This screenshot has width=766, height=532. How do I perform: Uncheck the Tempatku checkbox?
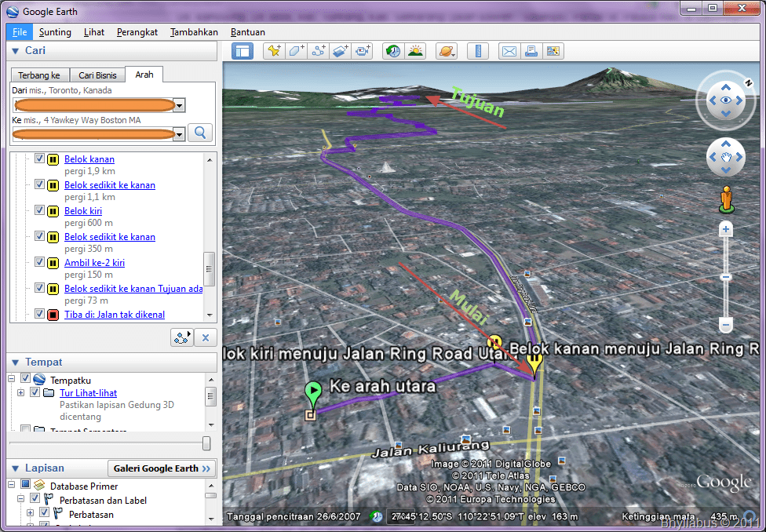click(x=25, y=379)
